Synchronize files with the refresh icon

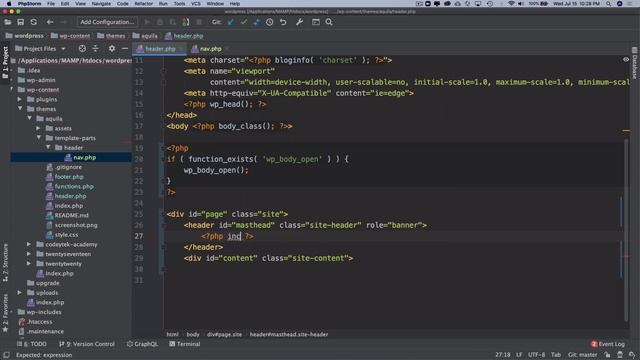33,22
